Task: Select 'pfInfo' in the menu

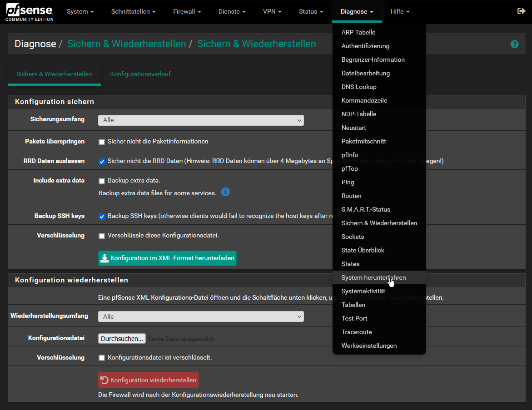Action: (x=379, y=155)
